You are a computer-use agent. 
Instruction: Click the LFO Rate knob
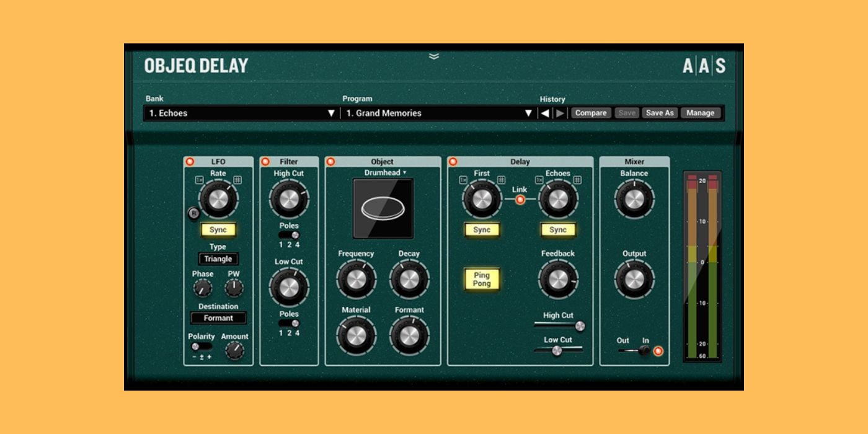pyautogui.click(x=218, y=199)
